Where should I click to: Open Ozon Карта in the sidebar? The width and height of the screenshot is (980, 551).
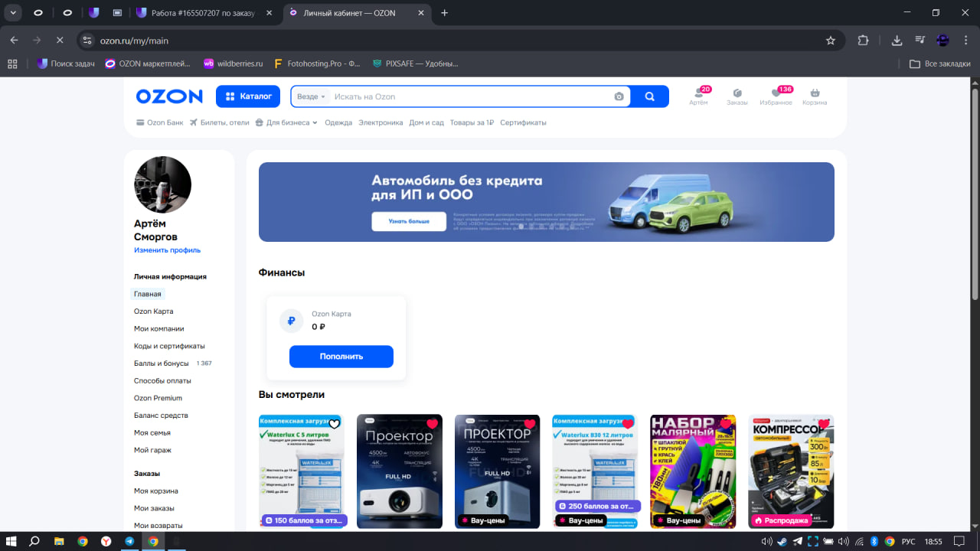[x=153, y=311]
